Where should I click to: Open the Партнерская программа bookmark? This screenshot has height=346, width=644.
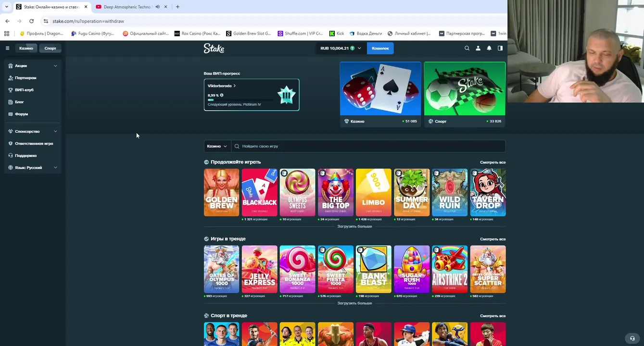coord(462,34)
